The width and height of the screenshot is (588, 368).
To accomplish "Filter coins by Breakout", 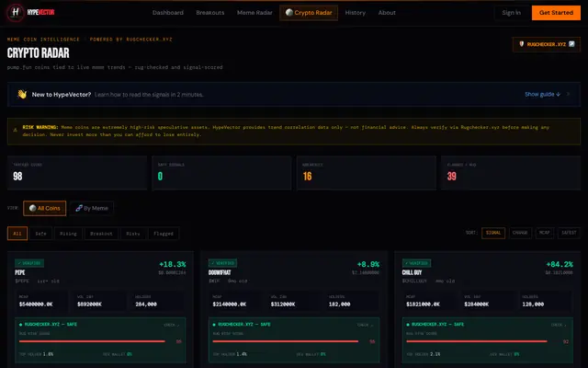I will (101, 233).
